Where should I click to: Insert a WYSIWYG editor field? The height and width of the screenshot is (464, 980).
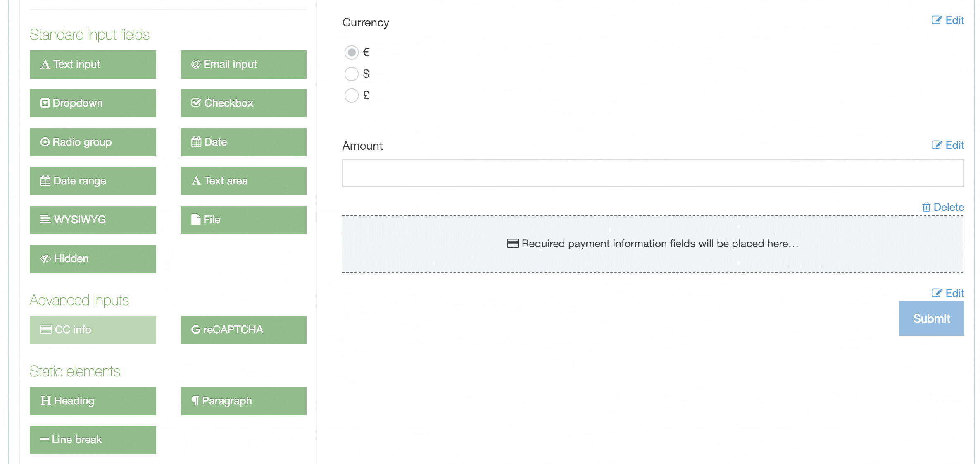pos(93,220)
